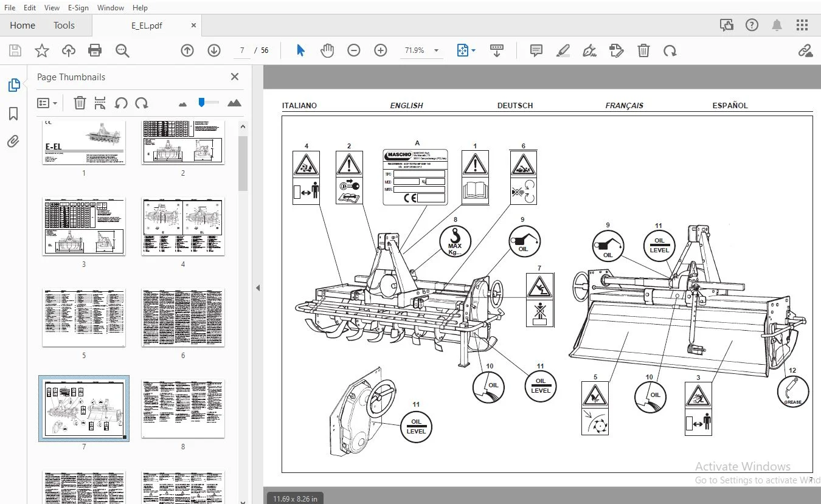Open the E-Sign menu
821x504 pixels.
(78, 7)
